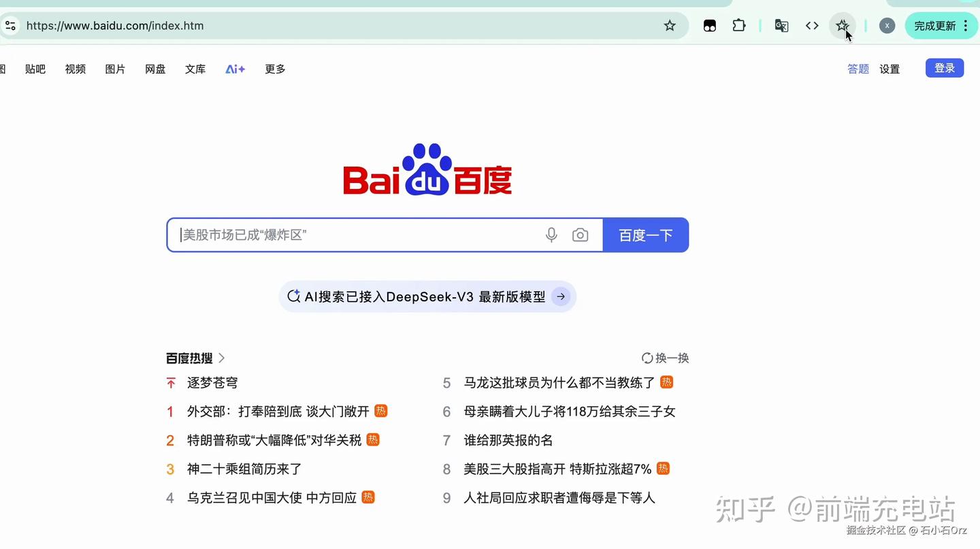Image resolution: width=980 pixels, height=549 pixels.
Task: Open the 逐梦苍穹 trending topic
Action: click(212, 382)
